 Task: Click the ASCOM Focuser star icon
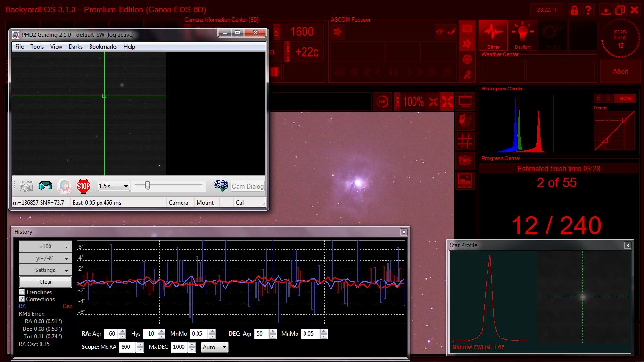[x=338, y=32]
